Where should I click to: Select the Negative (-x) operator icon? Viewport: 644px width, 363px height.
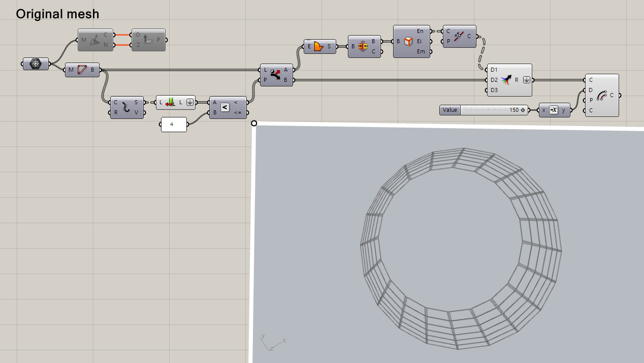pos(555,109)
